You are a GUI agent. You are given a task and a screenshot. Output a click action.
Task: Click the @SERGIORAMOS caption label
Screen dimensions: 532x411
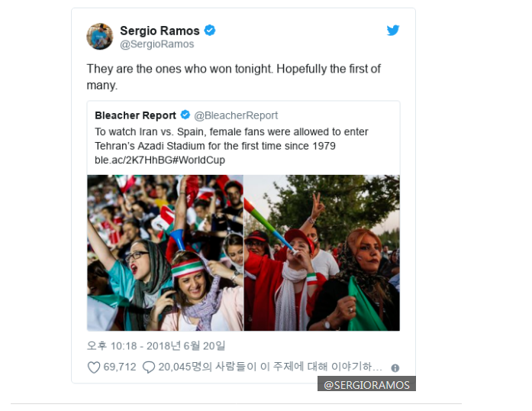(x=367, y=384)
